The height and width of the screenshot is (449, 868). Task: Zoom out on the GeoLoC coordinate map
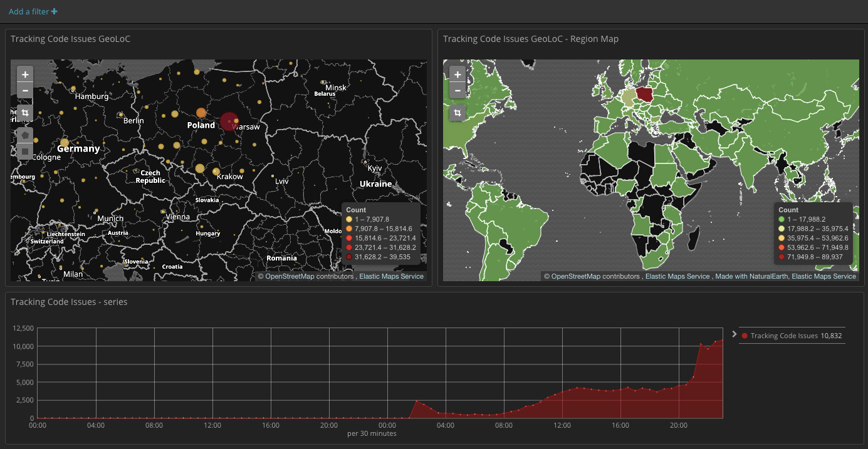pos(25,90)
